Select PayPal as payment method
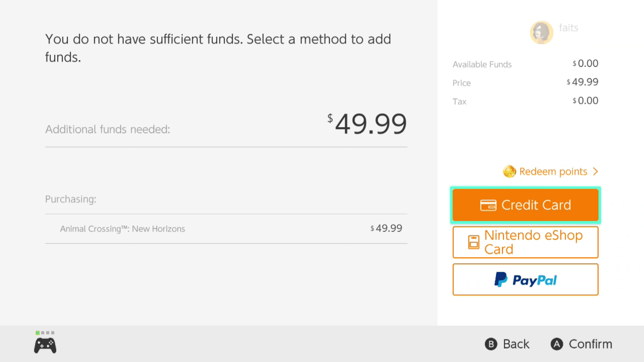The height and width of the screenshot is (362, 644). point(525,279)
